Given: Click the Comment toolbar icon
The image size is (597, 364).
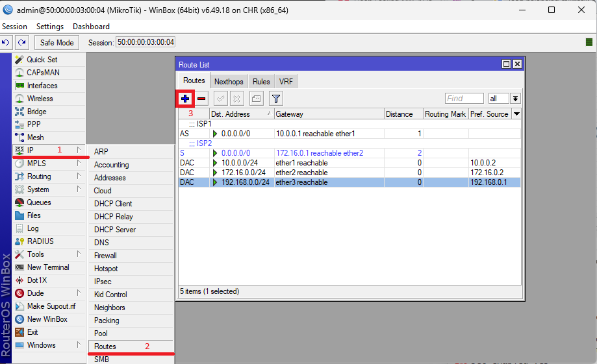Looking at the screenshot, I should pyautogui.click(x=256, y=99).
